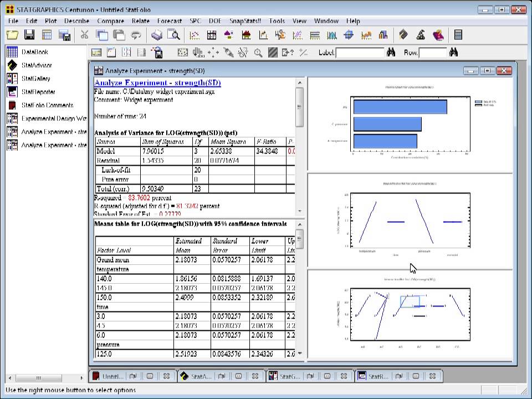
Task: Click the Cut scissors icon
Action: (x=84, y=34)
